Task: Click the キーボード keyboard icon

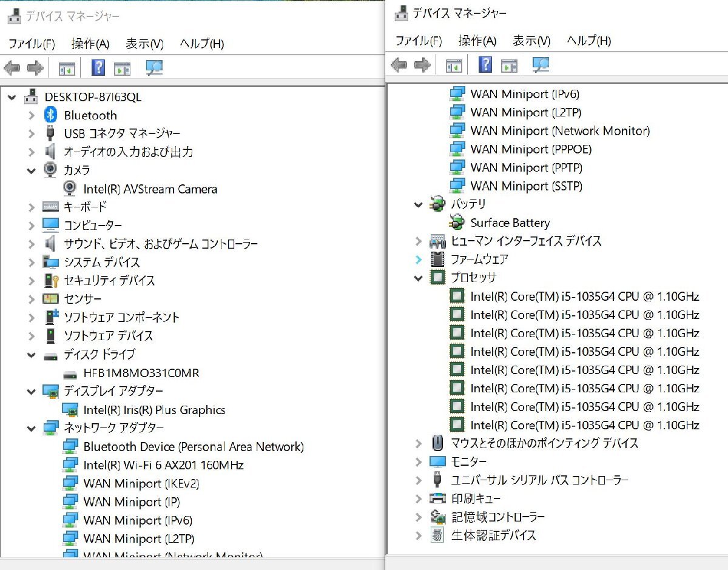Action: 51,207
